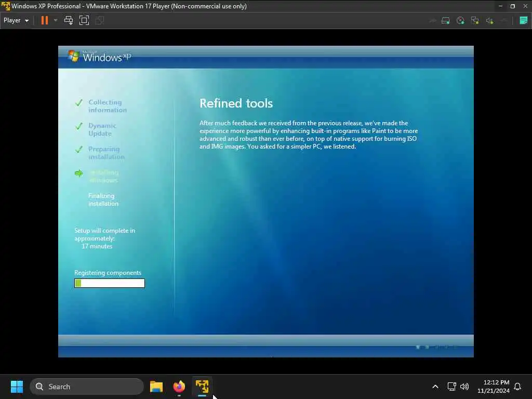This screenshot has width=532, height=399.
Task: Open the sound card device icon
Action: [489, 21]
